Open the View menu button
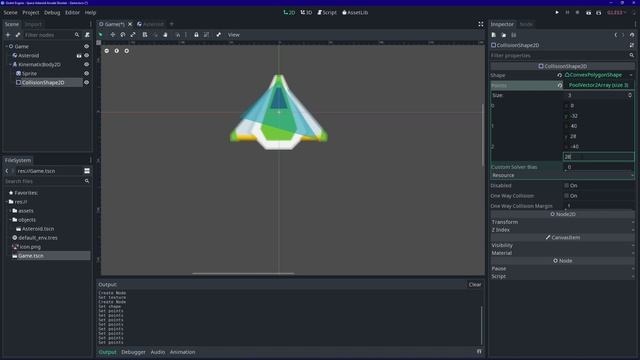The height and width of the screenshot is (360, 640). [233, 35]
